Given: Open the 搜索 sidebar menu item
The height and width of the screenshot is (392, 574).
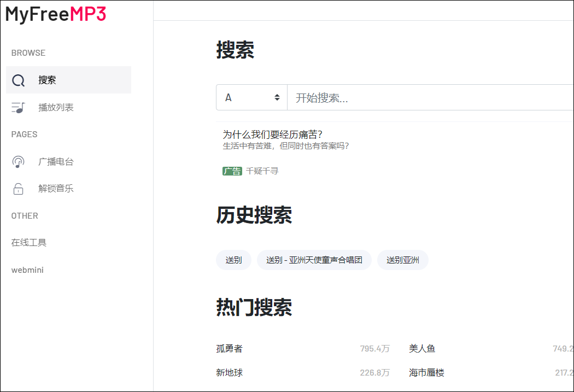Looking at the screenshot, I should [x=47, y=80].
